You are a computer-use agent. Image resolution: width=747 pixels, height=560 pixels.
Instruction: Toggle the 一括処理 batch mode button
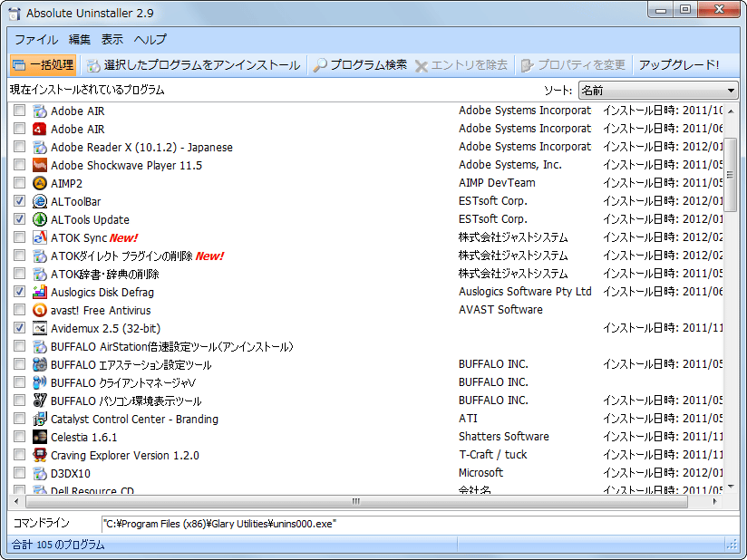pos(43,65)
